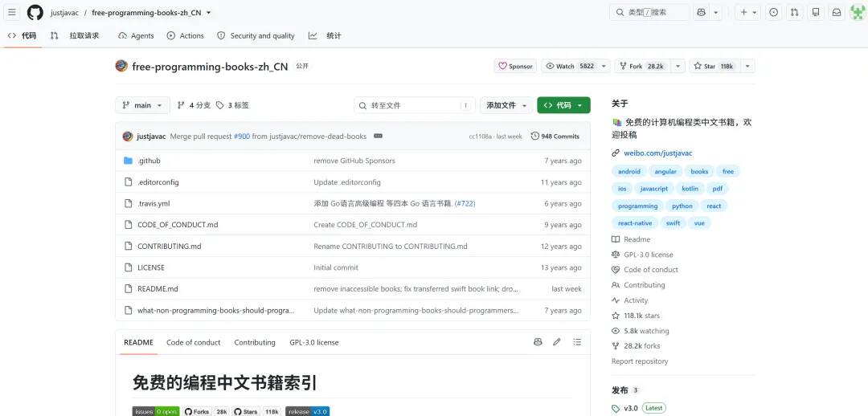Open the Star lists dropdown arrow
The image size is (868, 416).
click(x=747, y=66)
